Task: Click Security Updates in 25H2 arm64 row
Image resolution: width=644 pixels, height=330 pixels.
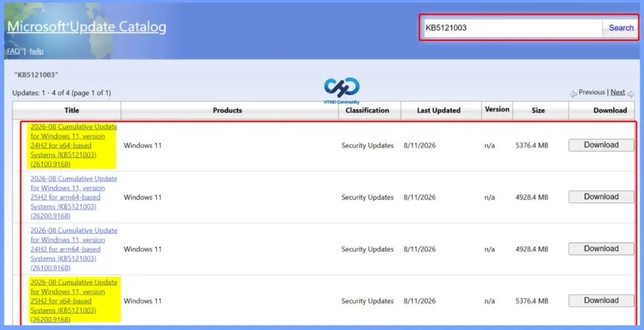Action: [367, 197]
